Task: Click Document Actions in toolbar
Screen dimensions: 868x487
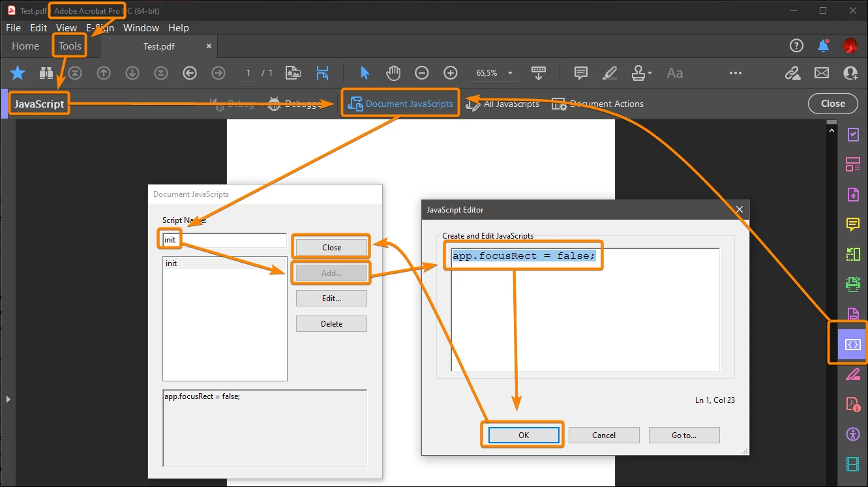Action: [598, 104]
